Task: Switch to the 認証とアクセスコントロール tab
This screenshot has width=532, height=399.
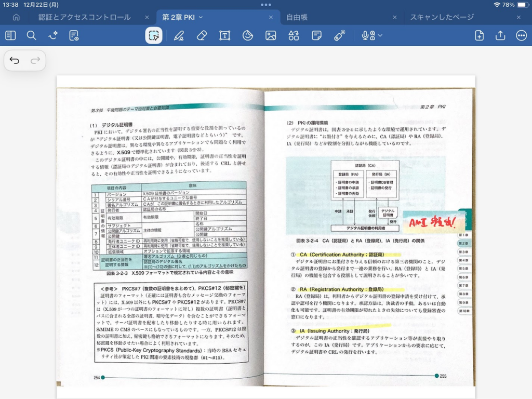Action: [x=84, y=17]
